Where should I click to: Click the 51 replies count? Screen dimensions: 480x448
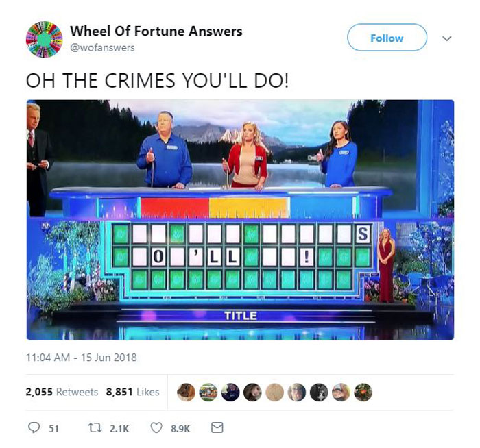pos(54,428)
